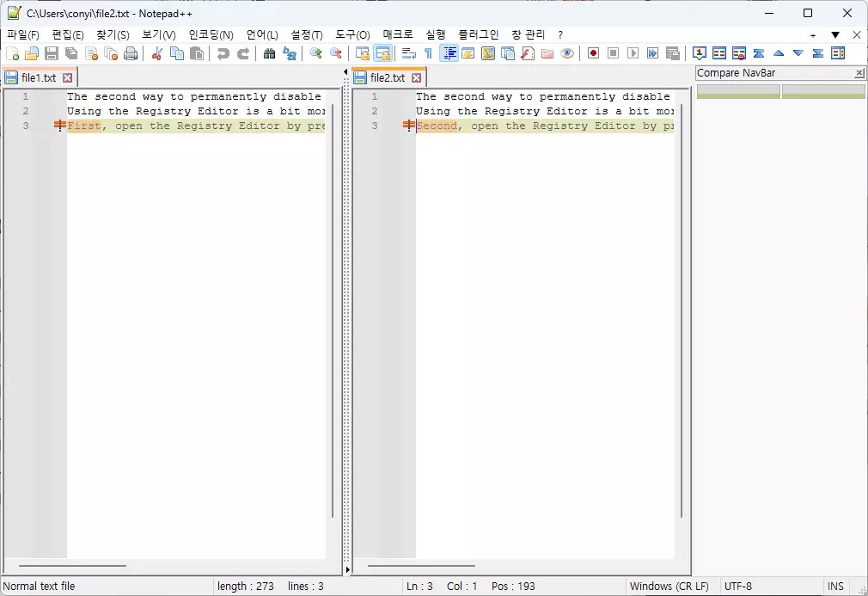Close the Compare NavBar panel
868x596 pixels.
[x=859, y=72]
